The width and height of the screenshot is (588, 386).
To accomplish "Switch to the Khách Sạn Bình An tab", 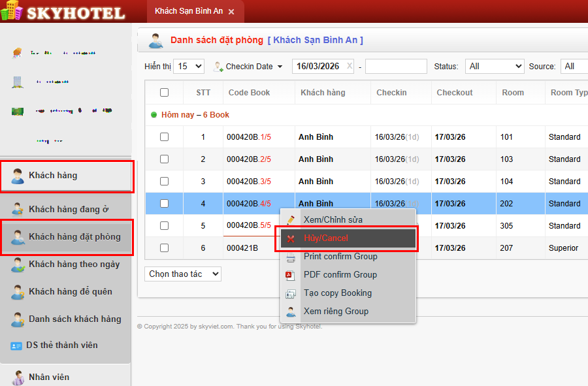I will tap(189, 11).
